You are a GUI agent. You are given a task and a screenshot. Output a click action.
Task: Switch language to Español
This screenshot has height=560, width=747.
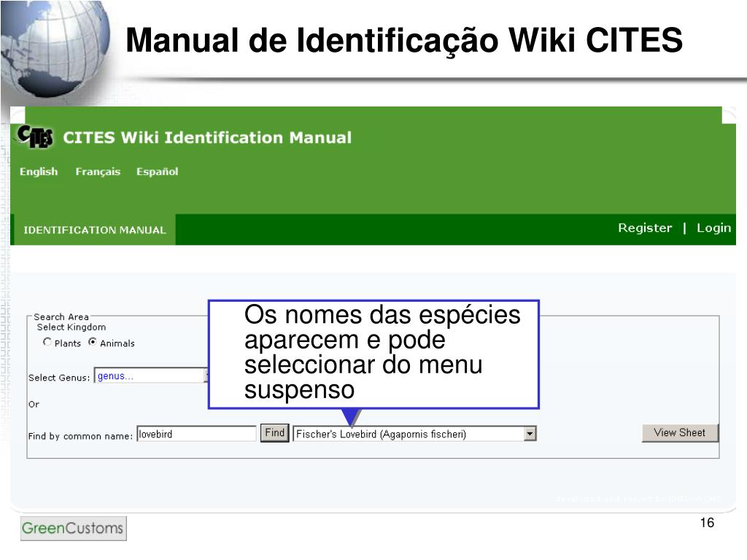pyautogui.click(x=158, y=171)
